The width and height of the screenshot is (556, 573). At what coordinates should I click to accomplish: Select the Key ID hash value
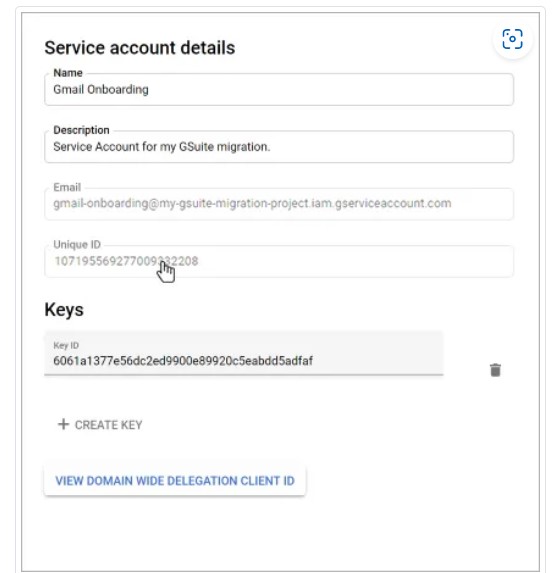click(x=183, y=361)
